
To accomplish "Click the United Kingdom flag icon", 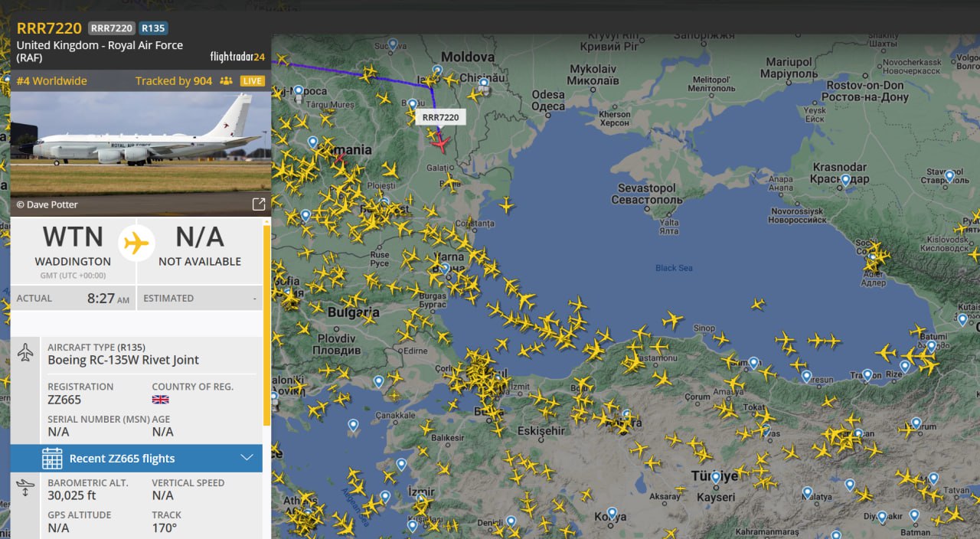I will (x=160, y=400).
